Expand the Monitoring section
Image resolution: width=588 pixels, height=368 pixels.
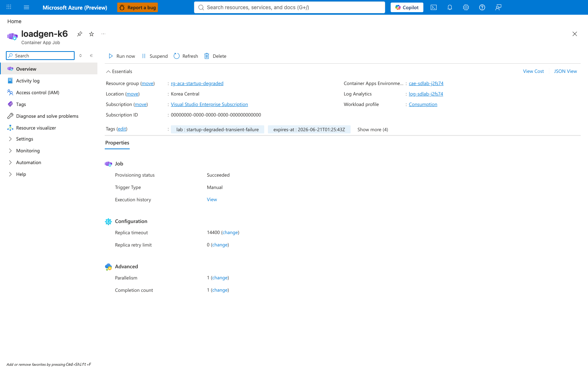click(10, 151)
